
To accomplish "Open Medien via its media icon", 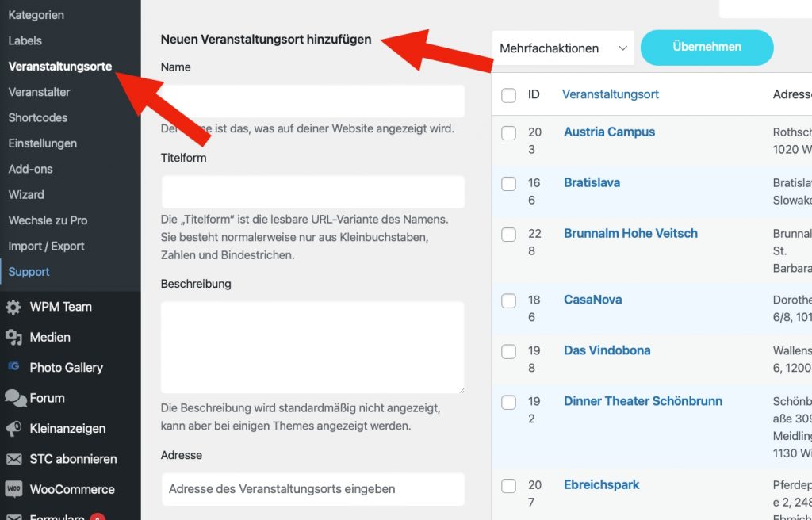I will (13, 338).
